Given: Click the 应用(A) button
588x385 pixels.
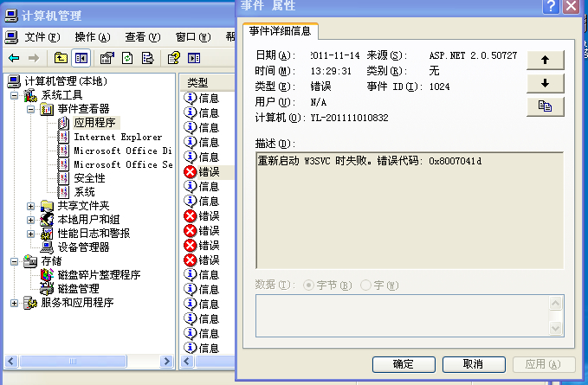Looking at the screenshot, I should coord(544,364).
